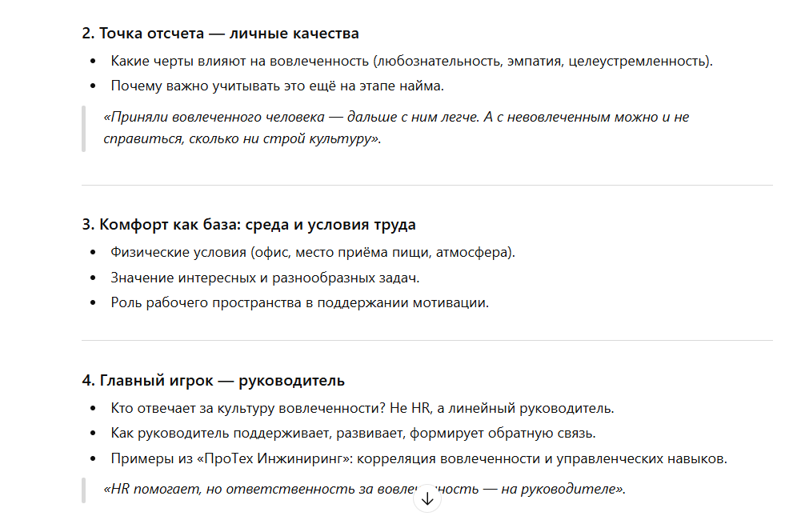The width and height of the screenshot is (793, 532).
Task: Click the quote starting "Приняли вовлеченного человека"
Action: click(x=396, y=117)
